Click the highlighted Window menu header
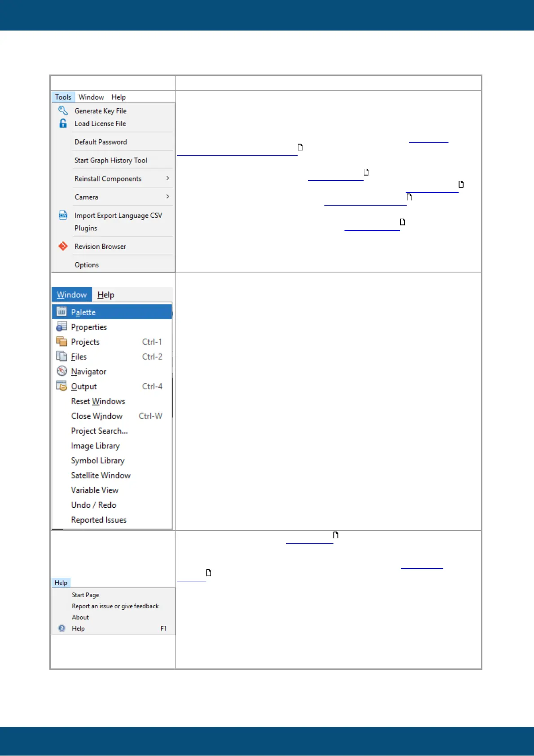 coord(72,294)
